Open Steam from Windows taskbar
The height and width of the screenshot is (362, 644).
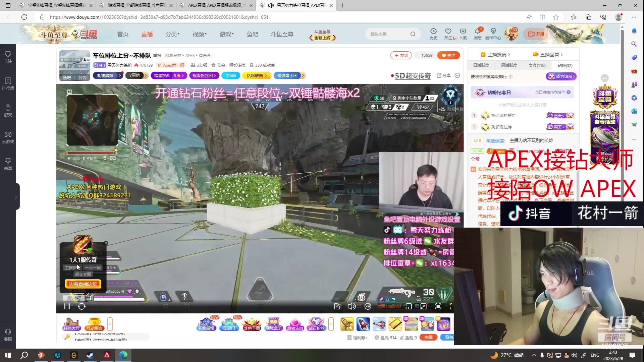(90, 355)
